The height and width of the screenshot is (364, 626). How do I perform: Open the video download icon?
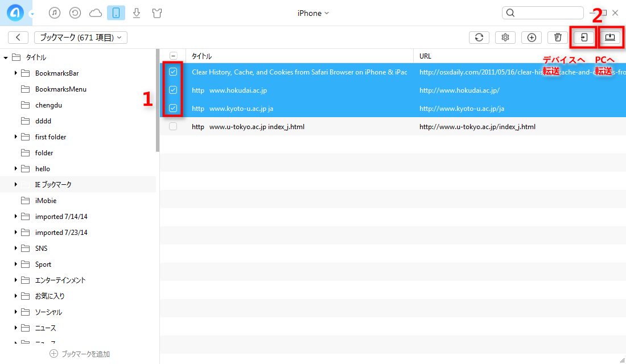[x=137, y=13]
